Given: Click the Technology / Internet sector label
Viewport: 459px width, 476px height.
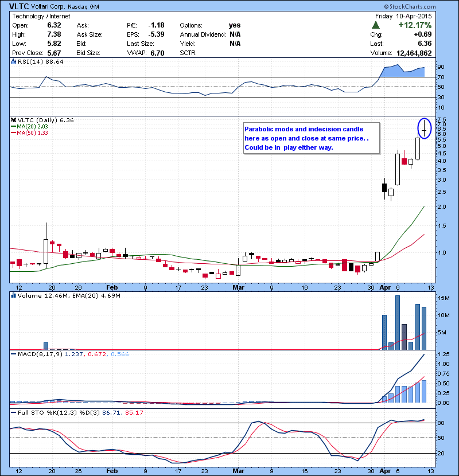Looking at the screenshot, I should coord(41,16).
